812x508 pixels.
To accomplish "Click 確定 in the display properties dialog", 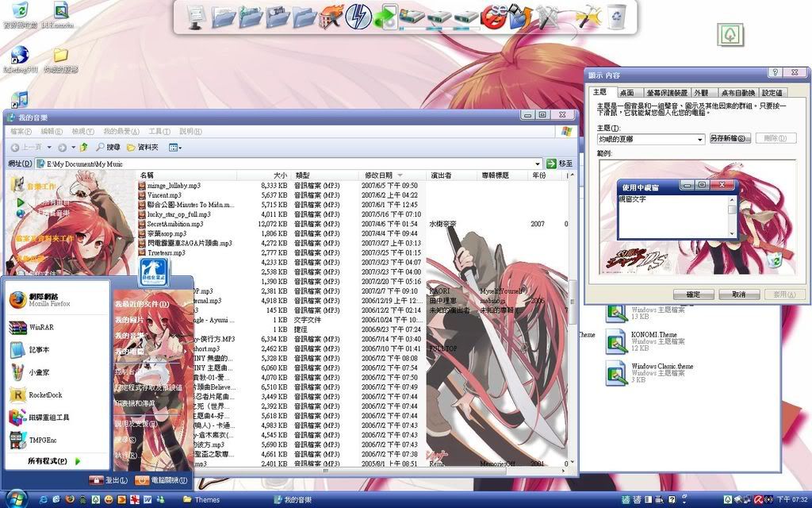I will 693,294.
